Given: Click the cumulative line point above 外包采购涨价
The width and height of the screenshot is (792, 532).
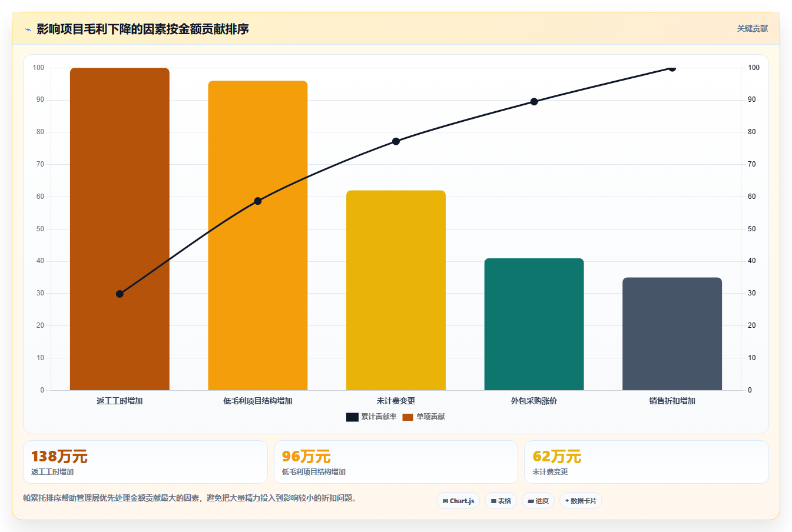Looking at the screenshot, I should pyautogui.click(x=534, y=102).
